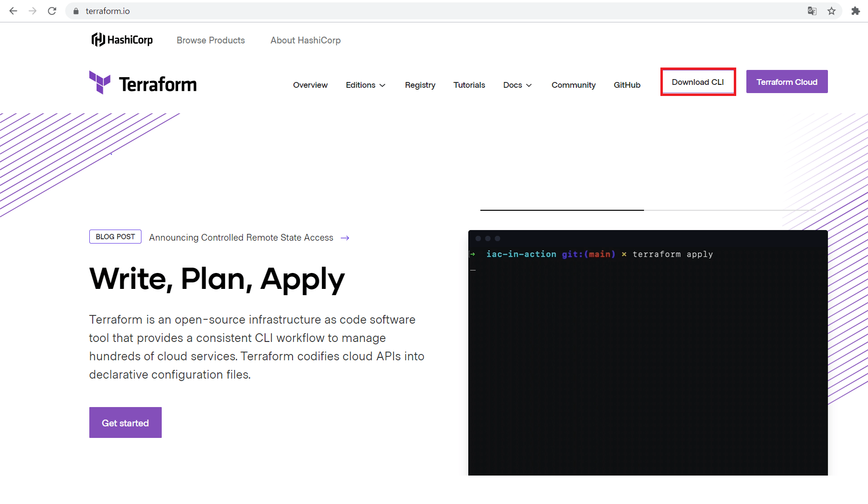Click the Download CLI button

[698, 82]
